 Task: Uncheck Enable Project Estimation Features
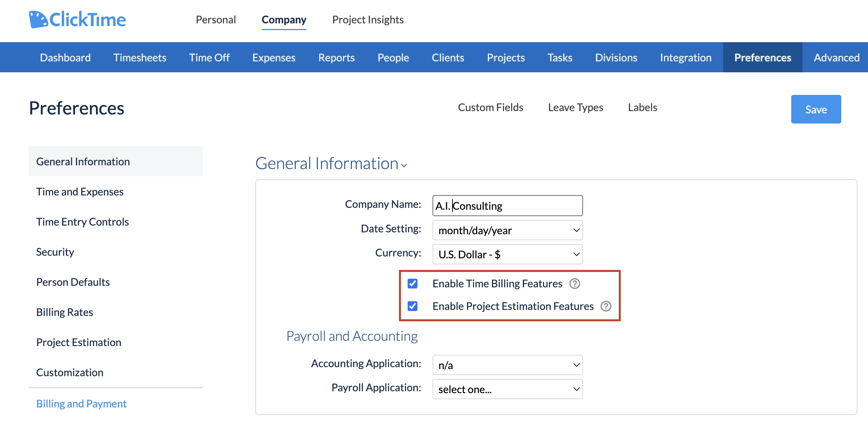pyautogui.click(x=413, y=306)
